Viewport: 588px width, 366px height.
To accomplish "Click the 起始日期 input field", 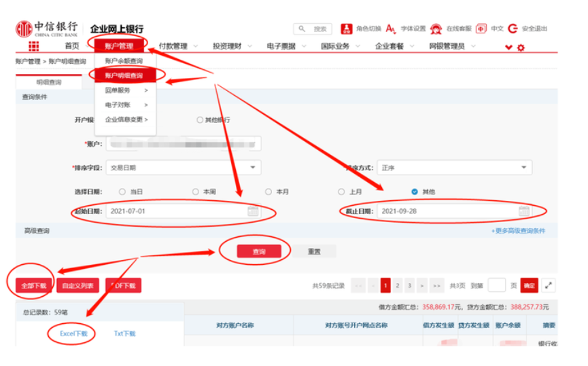I will point(184,211).
